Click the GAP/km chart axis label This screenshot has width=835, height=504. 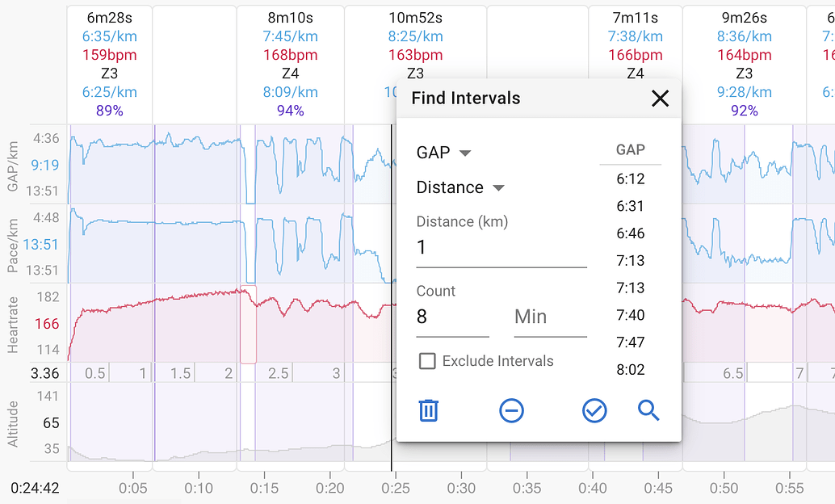pos(13,166)
